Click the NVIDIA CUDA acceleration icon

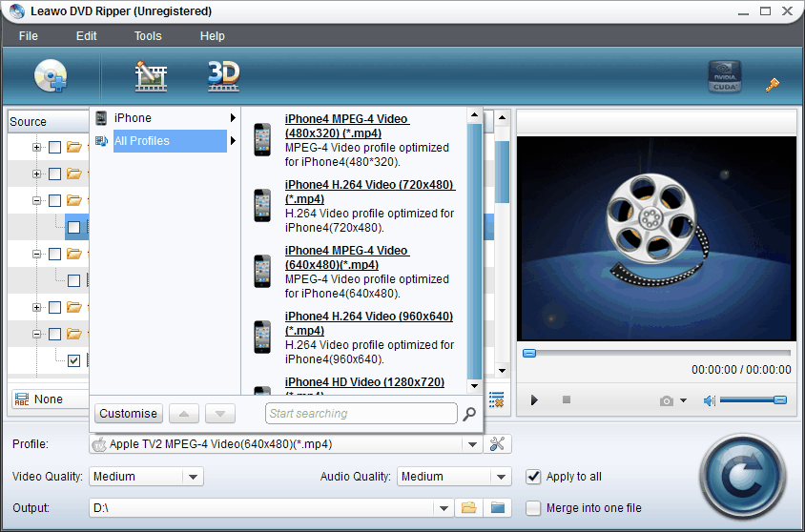click(724, 76)
